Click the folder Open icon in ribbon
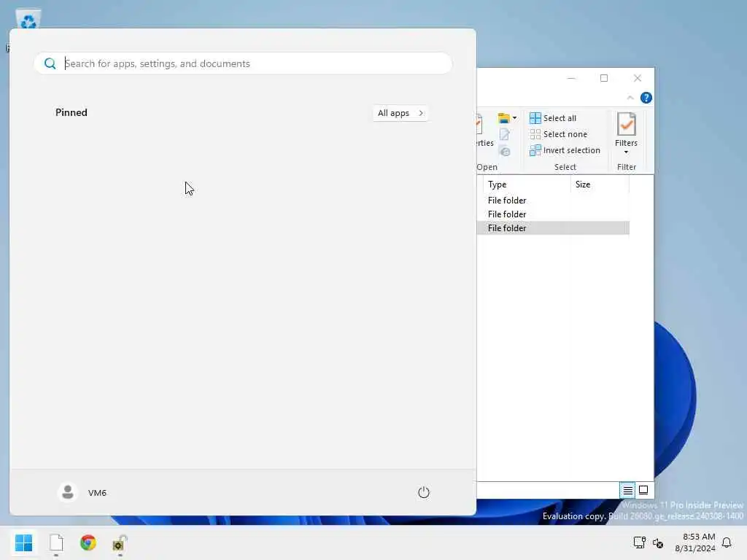The width and height of the screenshot is (747, 560). tap(503, 118)
